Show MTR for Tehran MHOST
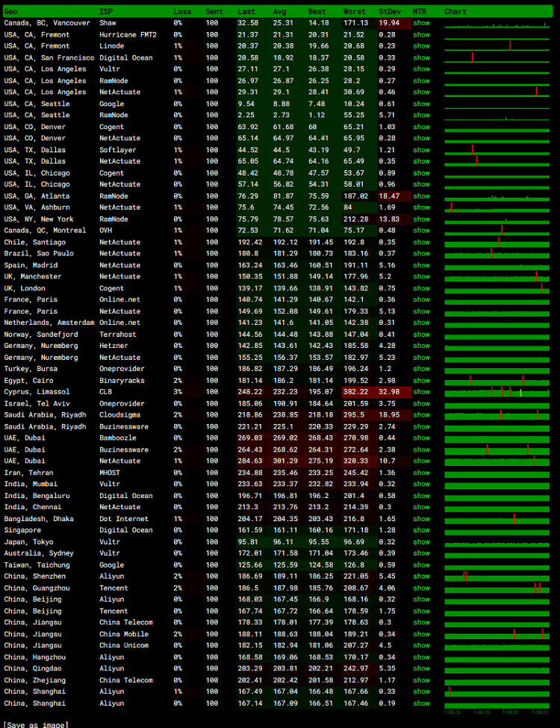 tap(421, 473)
